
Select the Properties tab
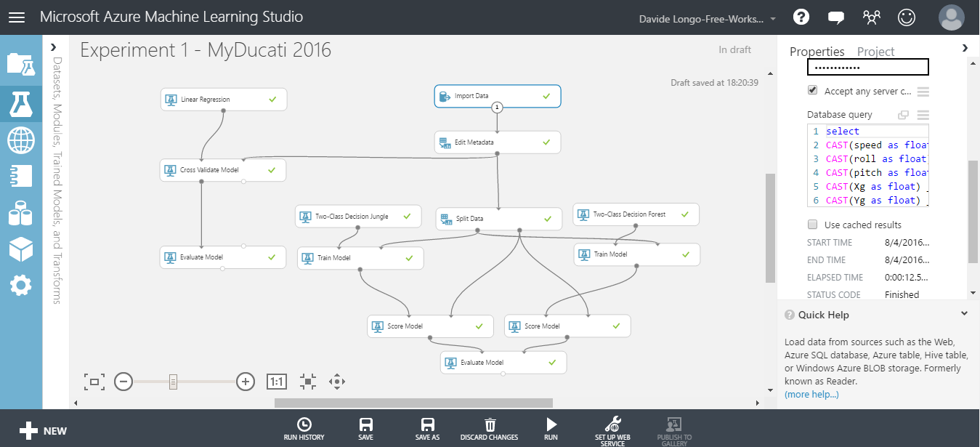tap(817, 52)
